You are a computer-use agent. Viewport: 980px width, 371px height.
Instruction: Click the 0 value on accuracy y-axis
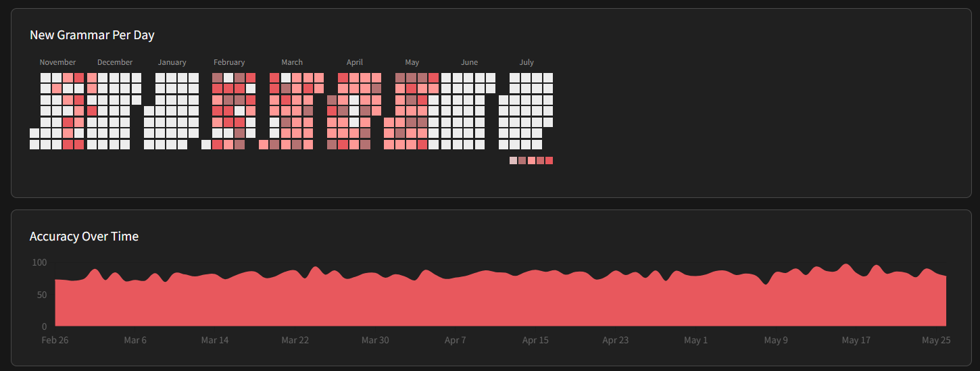[45, 326]
